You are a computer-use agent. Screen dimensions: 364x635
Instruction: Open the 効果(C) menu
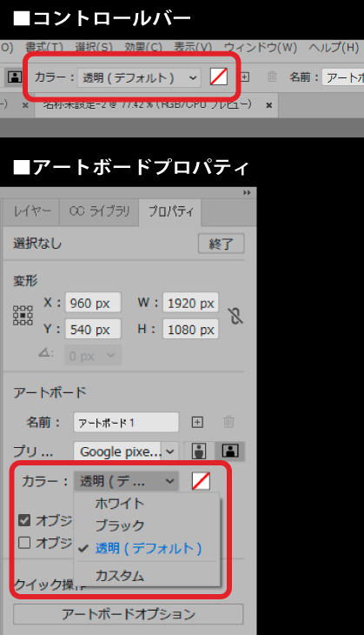tap(143, 47)
